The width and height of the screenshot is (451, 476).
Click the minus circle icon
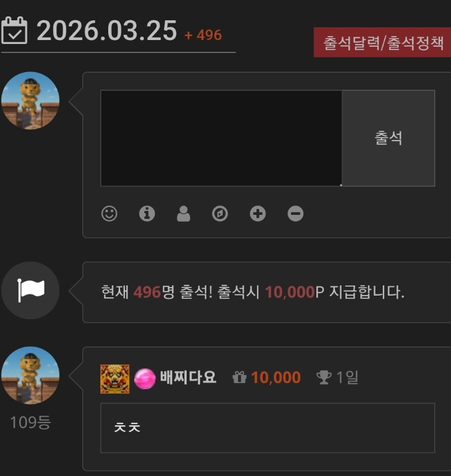295,214
